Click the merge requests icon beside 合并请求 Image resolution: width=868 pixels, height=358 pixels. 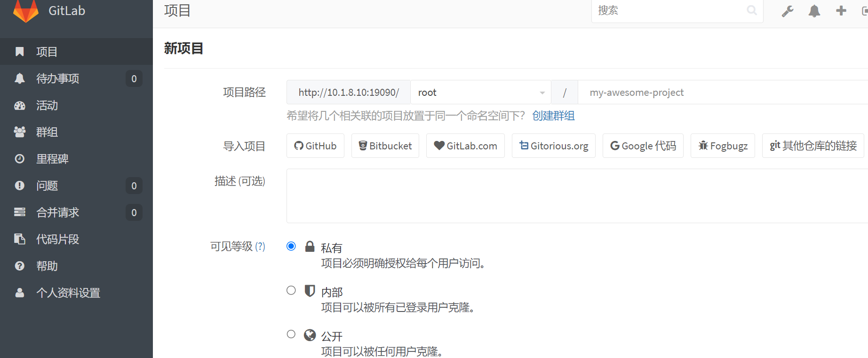20,212
